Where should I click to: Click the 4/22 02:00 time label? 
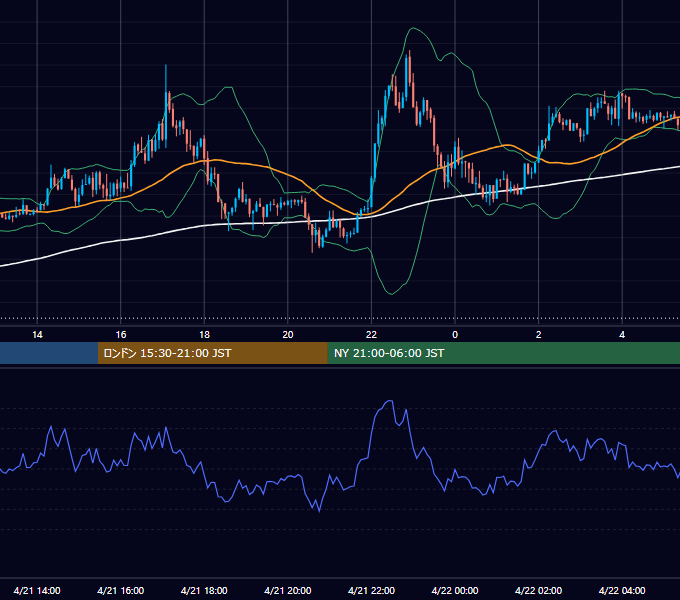point(538,590)
